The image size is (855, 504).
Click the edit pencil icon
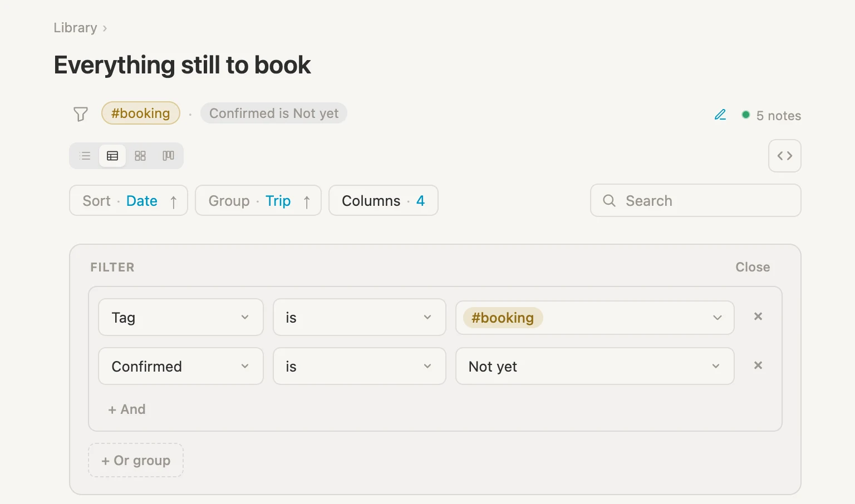(720, 115)
